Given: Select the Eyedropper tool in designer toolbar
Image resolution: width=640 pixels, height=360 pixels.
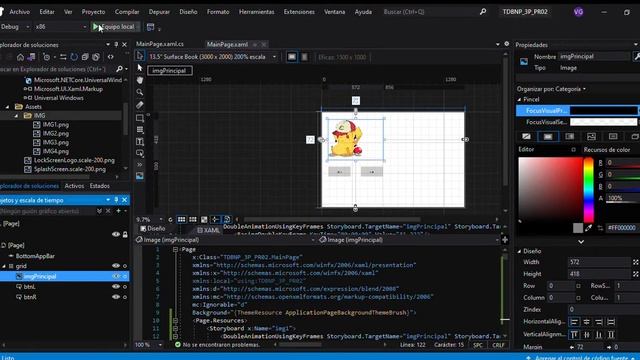Looking at the screenshot, I should [140, 105].
